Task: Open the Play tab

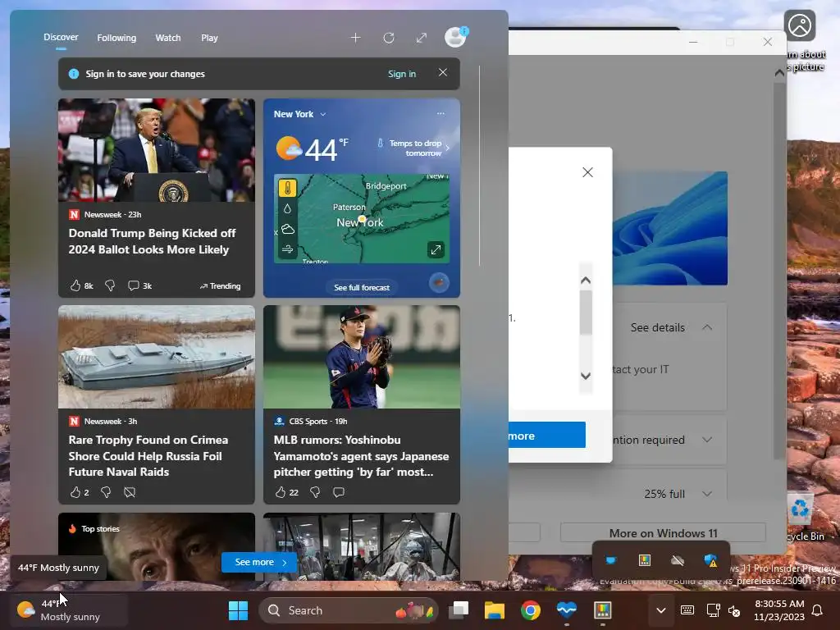Action: pyautogui.click(x=209, y=38)
